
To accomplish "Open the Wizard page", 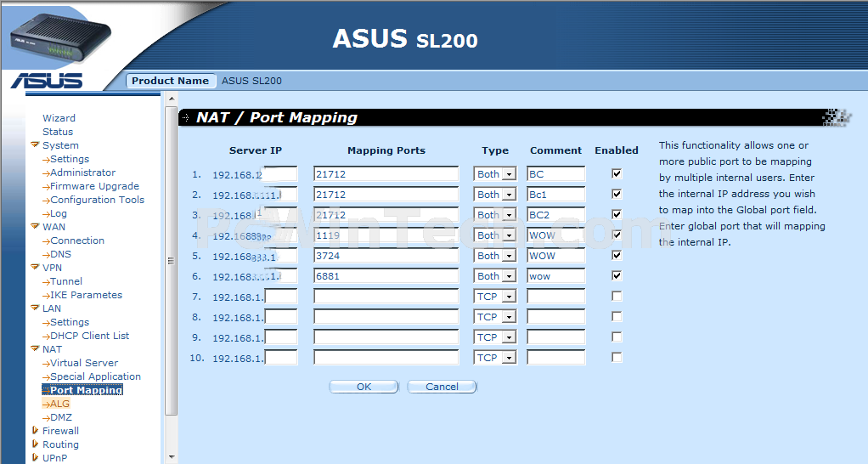I will tap(59, 118).
